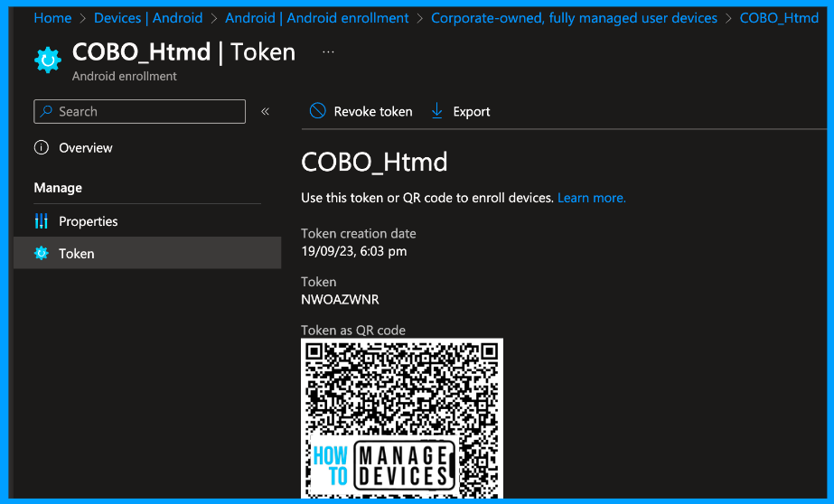Viewport: 834px width, 504px height.
Task: Click the magnifier icon in Search box
Action: tap(46, 111)
